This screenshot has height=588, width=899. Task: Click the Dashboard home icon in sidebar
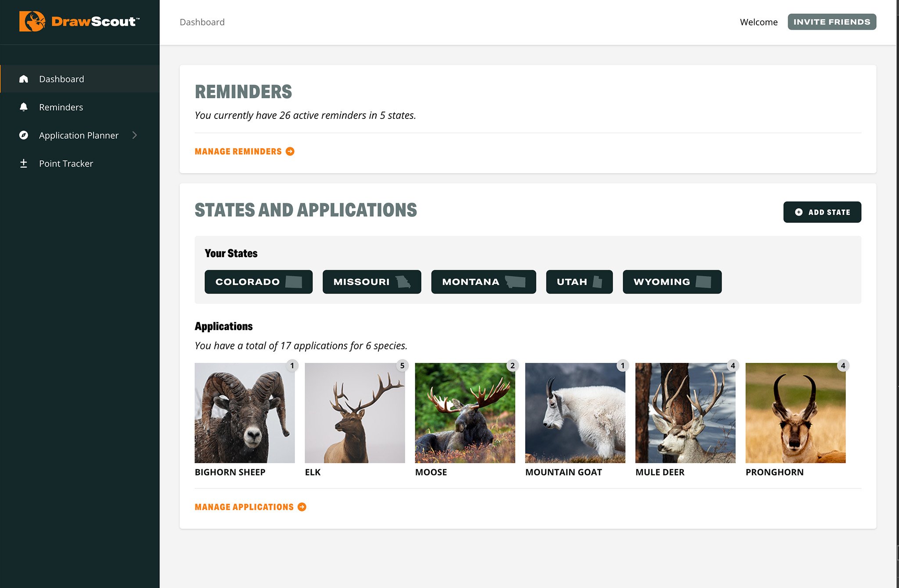(24, 79)
